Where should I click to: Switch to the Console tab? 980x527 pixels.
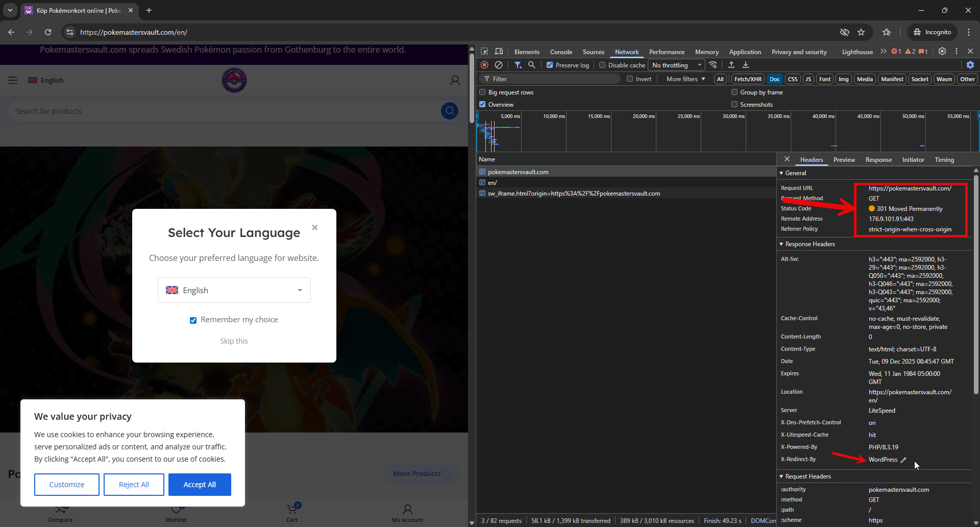560,52
